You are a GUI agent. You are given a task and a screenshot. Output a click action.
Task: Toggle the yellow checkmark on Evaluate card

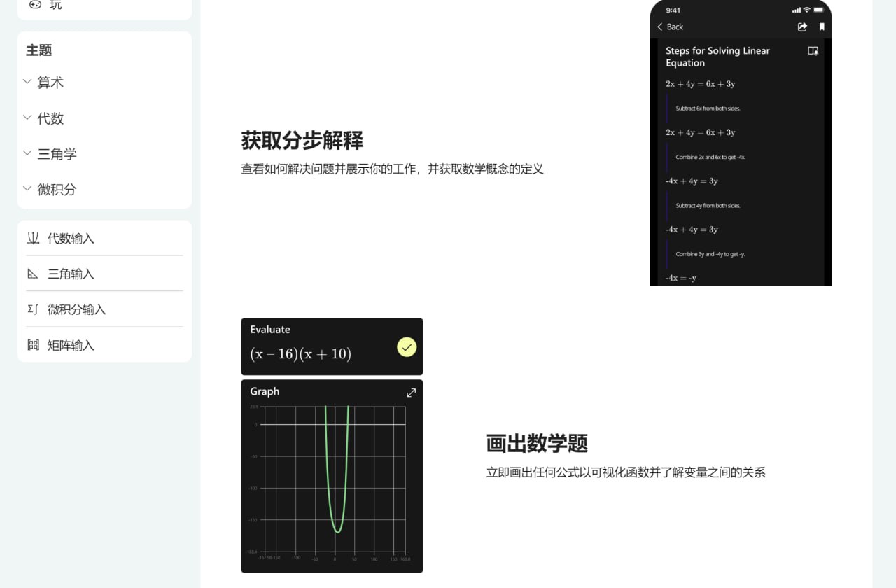[x=407, y=347]
